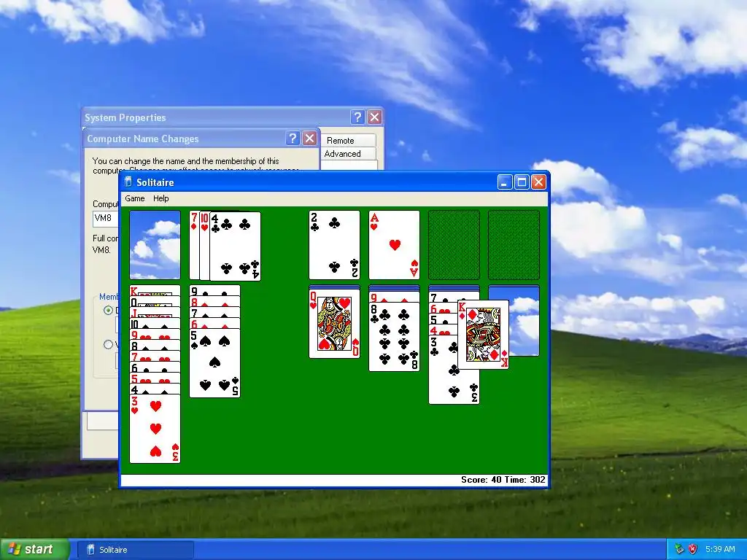This screenshot has width=747, height=560.
Task: Select the 5 of clubs card
Action: 443,319
